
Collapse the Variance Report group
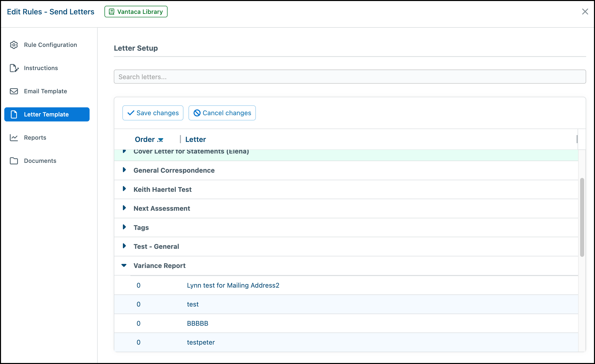[124, 265]
